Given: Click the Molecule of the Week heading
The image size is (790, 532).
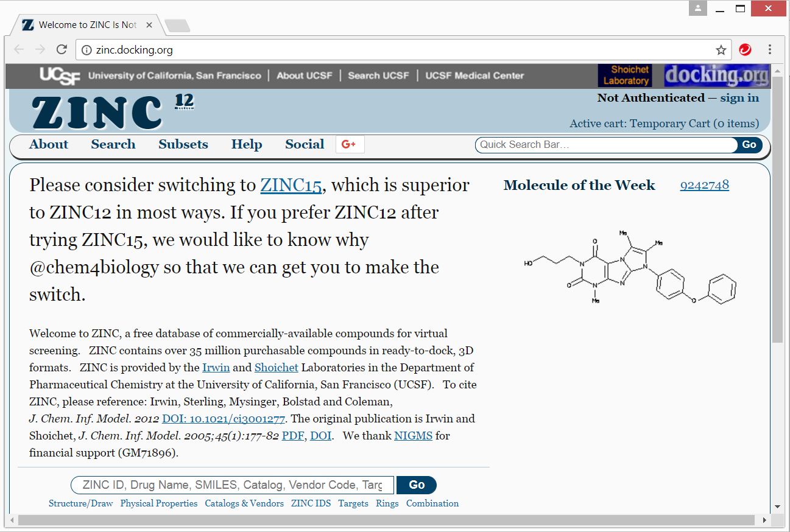Looking at the screenshot, I should 579,185.
